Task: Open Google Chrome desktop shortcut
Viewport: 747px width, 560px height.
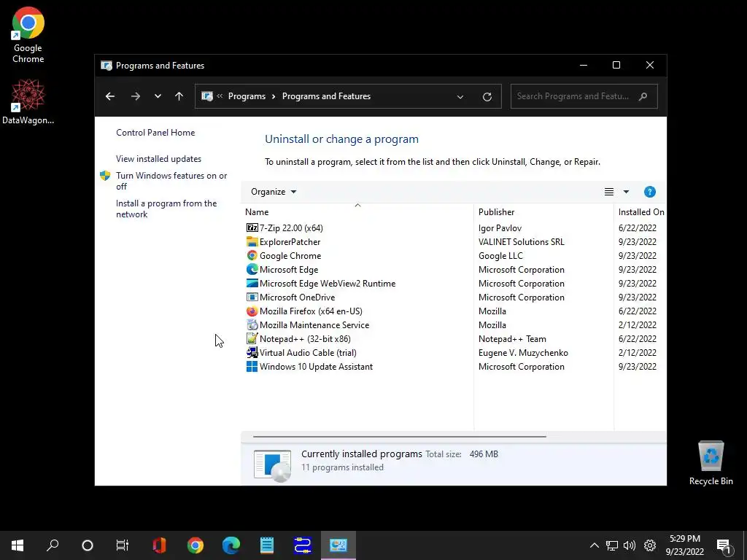Action: 28,35
